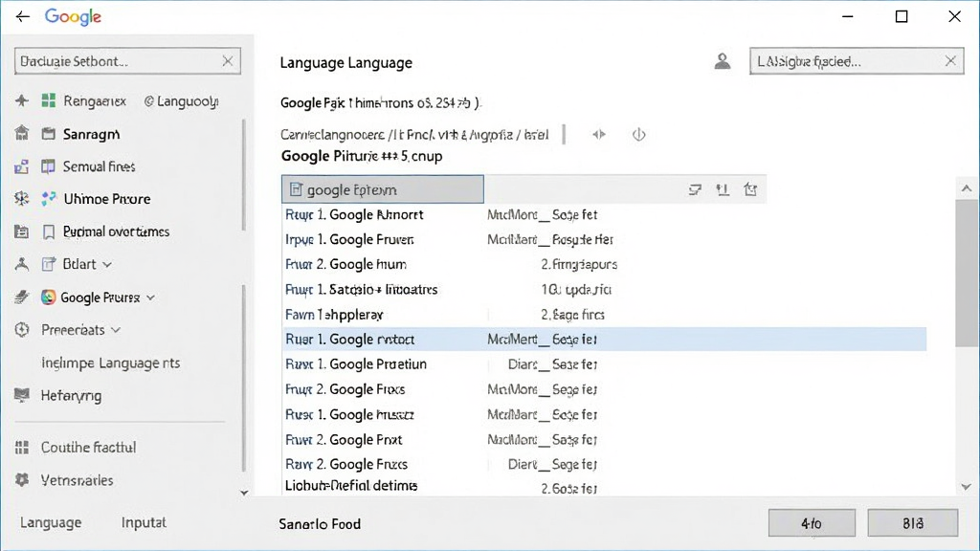Image resolution: width=980 pixels, height=551 pixels.
Task: Open the Inputat tab at bottom
Action: tap(144, 523)
